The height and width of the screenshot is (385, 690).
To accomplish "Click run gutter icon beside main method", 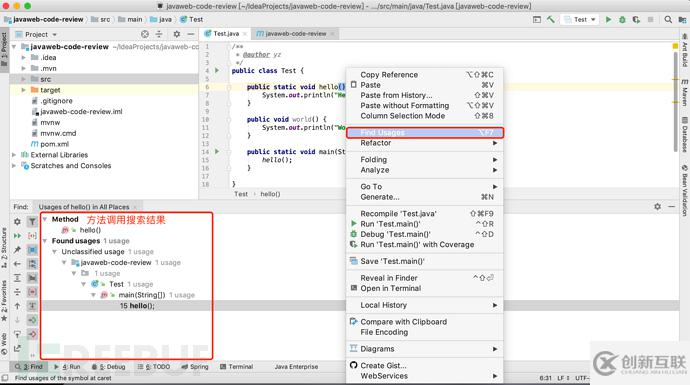I will pos(217,151).
